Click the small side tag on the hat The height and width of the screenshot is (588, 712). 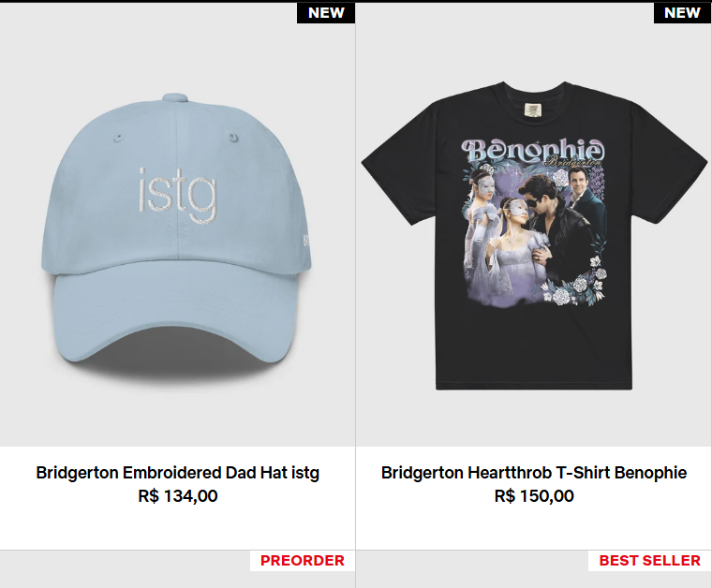pos(306,240)
